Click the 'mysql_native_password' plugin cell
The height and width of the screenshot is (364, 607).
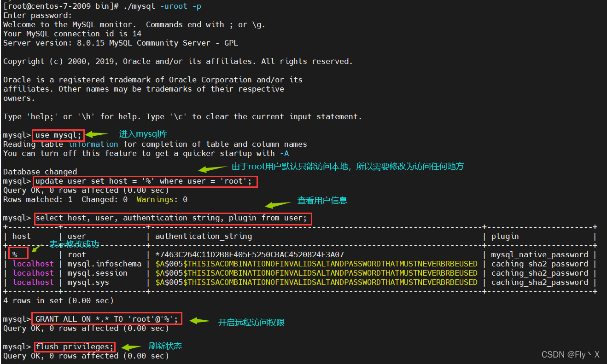click(540, 254)
